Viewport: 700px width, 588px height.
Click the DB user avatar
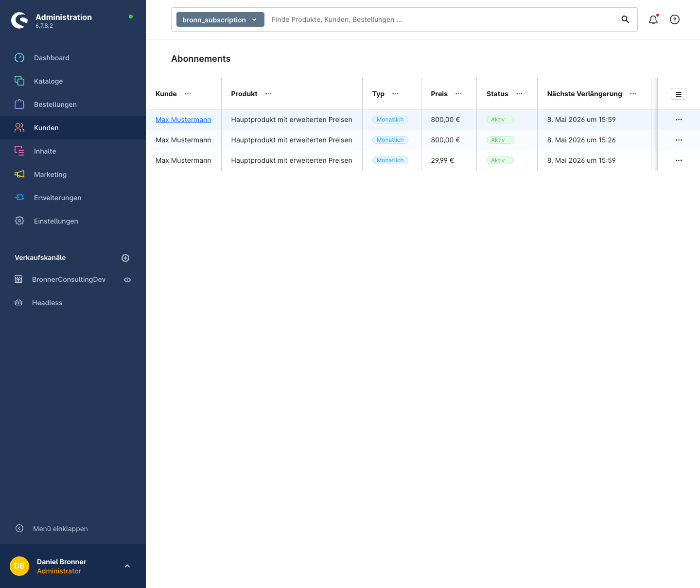click(x=19, y=566)
